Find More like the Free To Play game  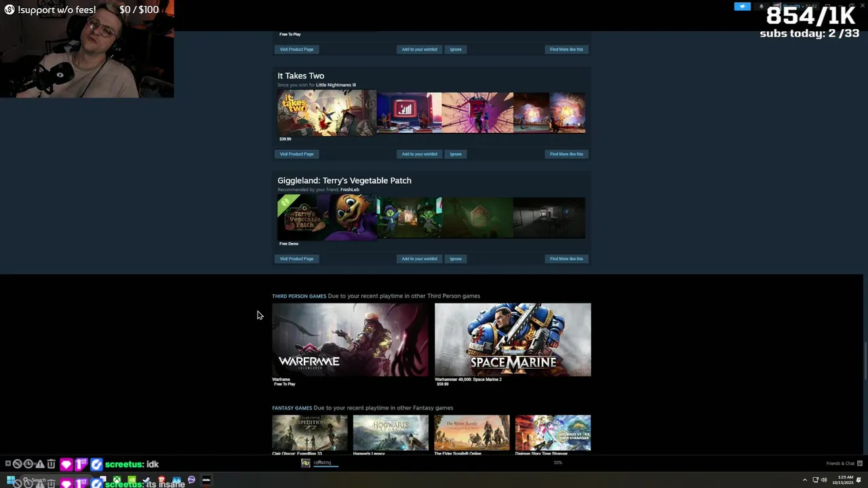[566, 49]
